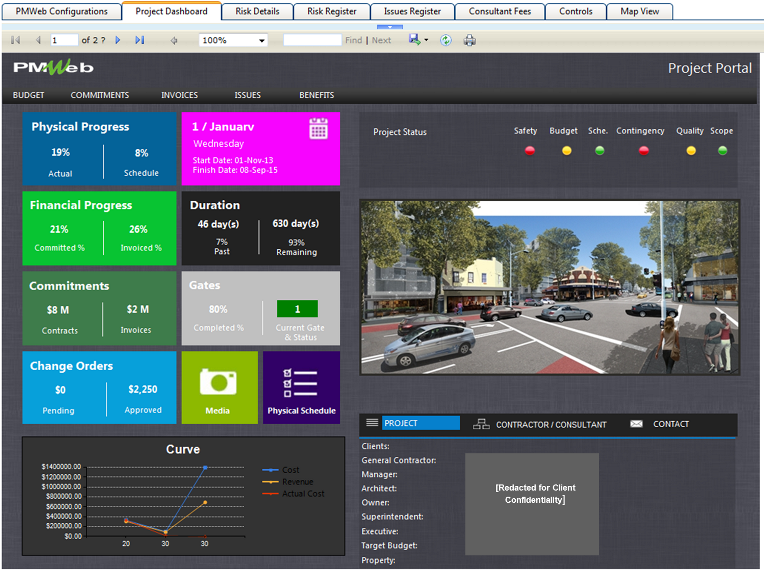Click the PMWeb logo
This screenshot has width=764, height=574.
pyautogui.click(x=54, y=67)
